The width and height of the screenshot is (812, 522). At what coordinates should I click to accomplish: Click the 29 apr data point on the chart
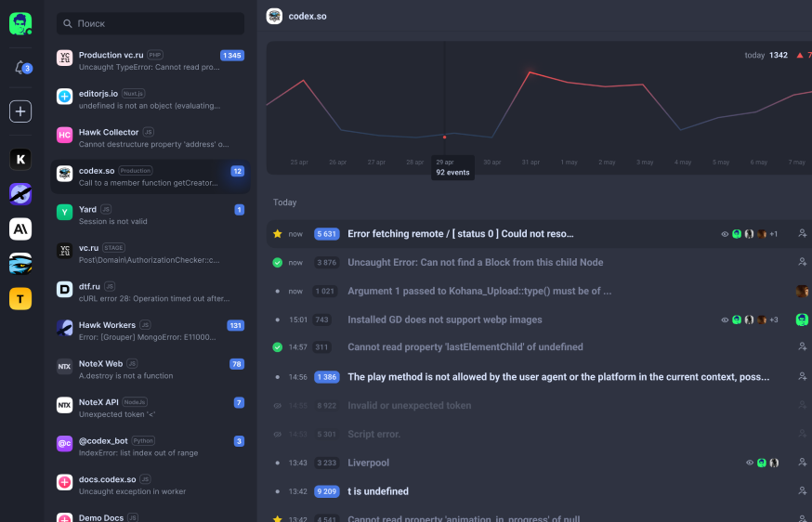click(444, 137)
